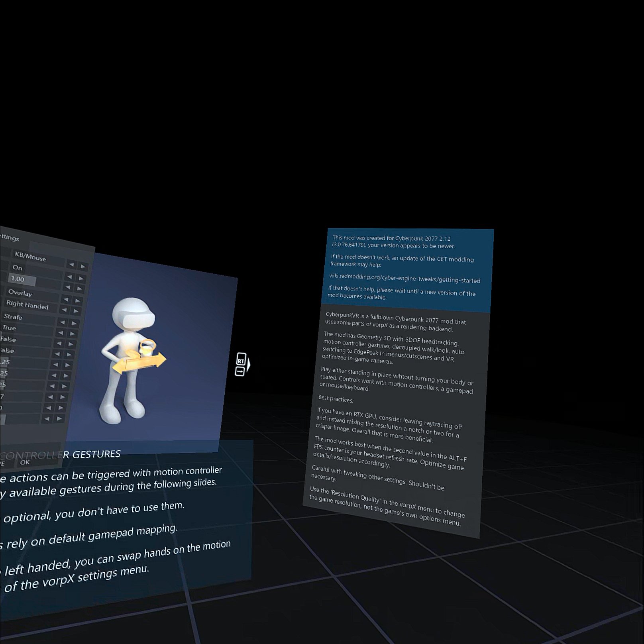
Task: Click the OK button in settings
Action: [x=25, y=462]
